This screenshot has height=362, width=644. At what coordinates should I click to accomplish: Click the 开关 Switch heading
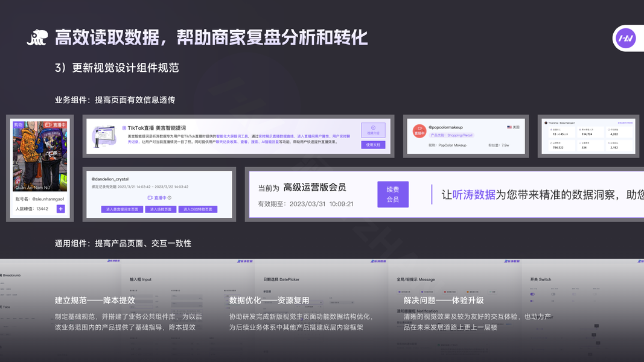pos(541,279)
